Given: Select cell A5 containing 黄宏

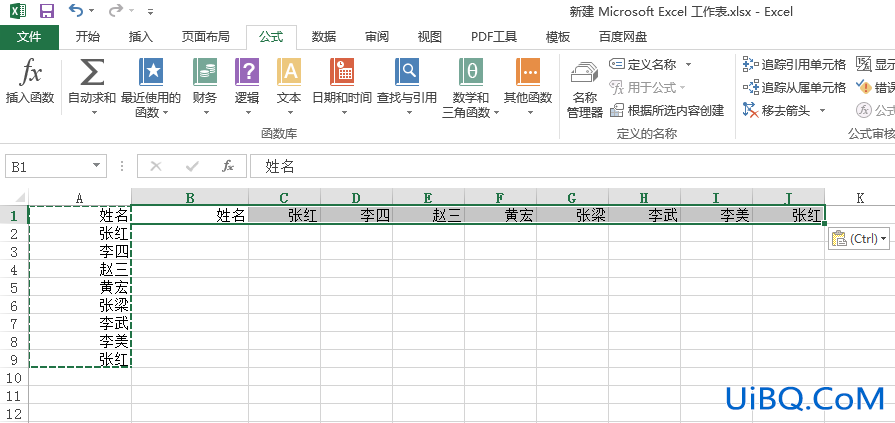Looking at the screenshot, I should coord(80,287).
